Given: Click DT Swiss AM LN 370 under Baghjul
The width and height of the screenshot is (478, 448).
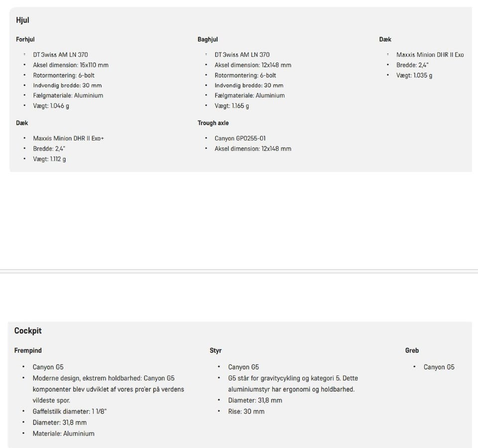Looking at the screenshot, I should tap(242, 55).
